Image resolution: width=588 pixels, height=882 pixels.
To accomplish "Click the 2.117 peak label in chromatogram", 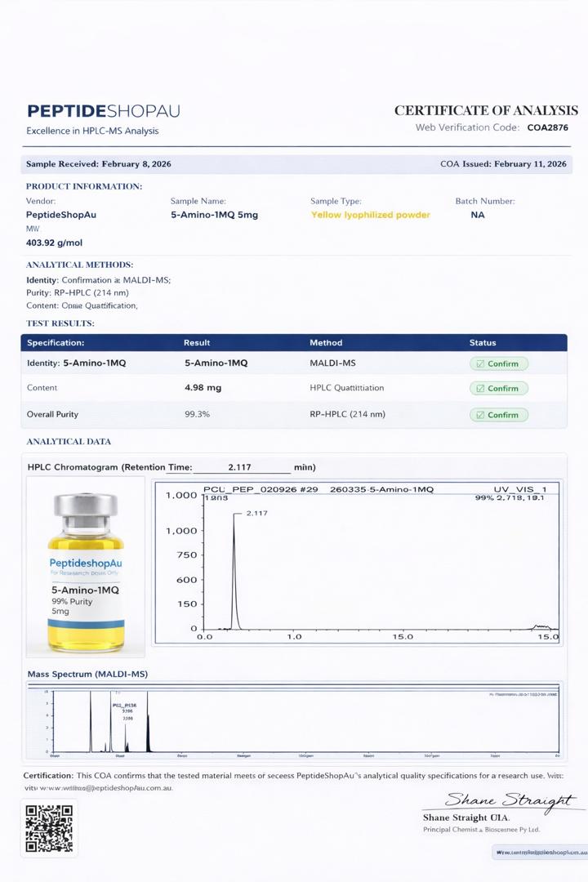I will tap(257, 513).
